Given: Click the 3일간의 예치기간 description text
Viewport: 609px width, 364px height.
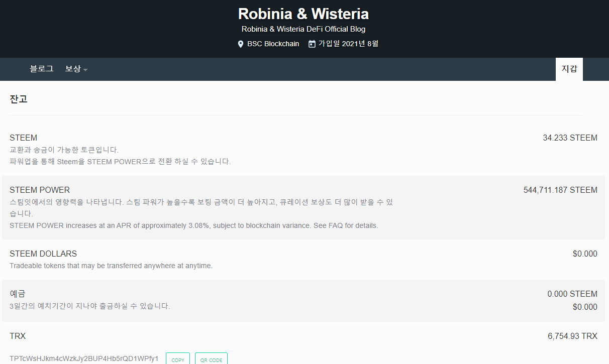Looking at the screenshot, I should point(90,305).
